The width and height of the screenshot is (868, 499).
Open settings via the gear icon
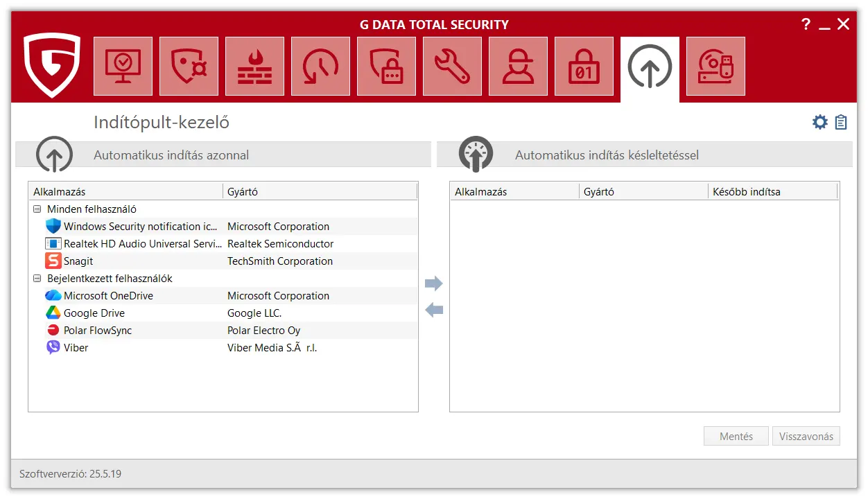click(x=820, y=123)
